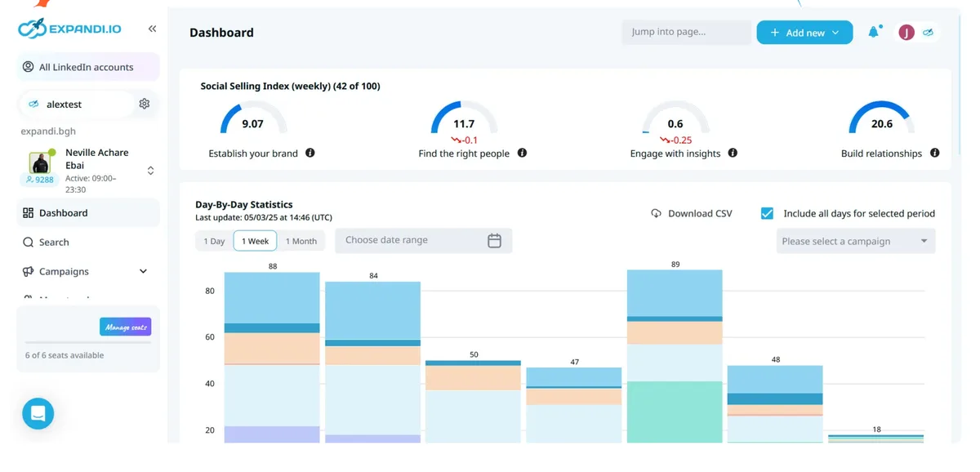Click info icon for Engage with insights
Image resolution: width=980 pixels, height=472 pixels.
(x=733, y=153)
